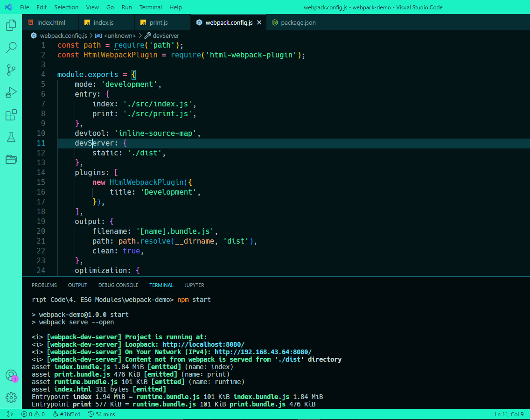530x420 pixels.
Task: Open the Edit menu
Action: (x=42, y=7)
